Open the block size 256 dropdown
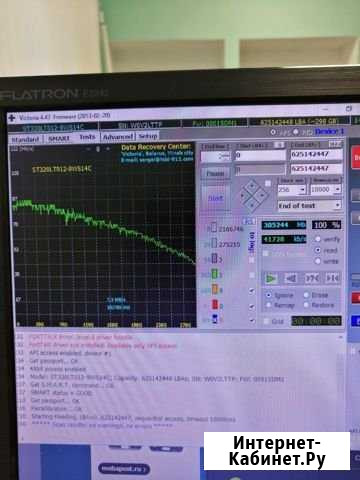This screenshot has width=360, height=480. point(292,189)
